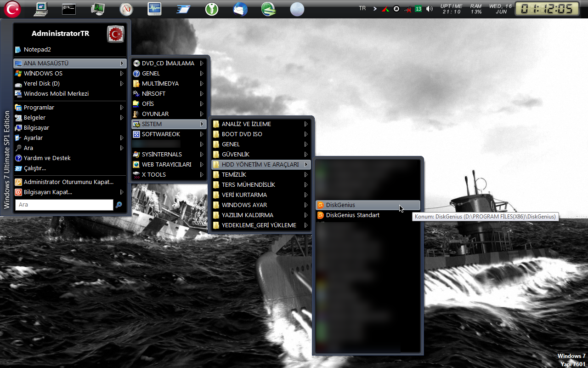Open the network status icon with red X
Image resolution: width=588 pixels, height=368 pixels.
(407, 9)
